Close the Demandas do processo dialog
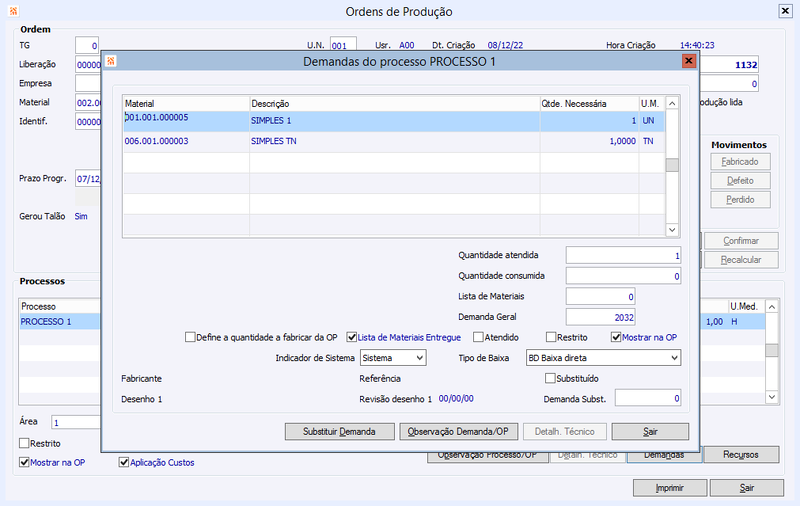 pyautogui.click(x=688, y=61)
